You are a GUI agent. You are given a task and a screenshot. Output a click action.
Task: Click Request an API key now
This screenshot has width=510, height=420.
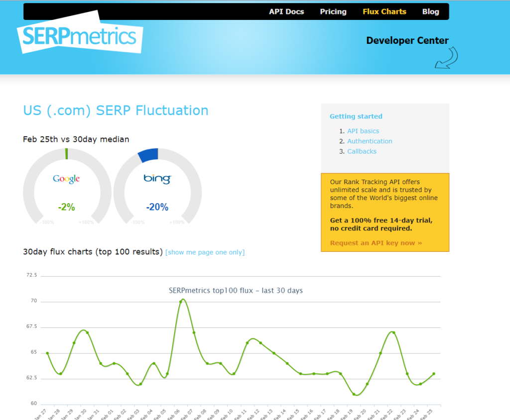pos(376,243)
